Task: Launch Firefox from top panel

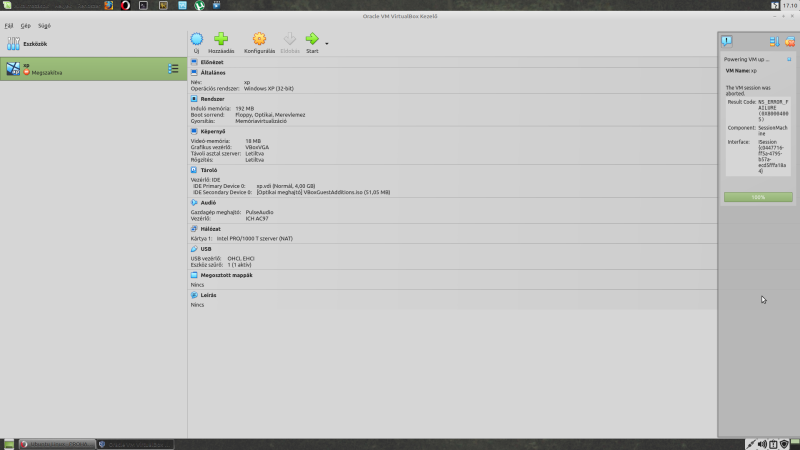Action: pyautogui.click(x=109, y=6)
